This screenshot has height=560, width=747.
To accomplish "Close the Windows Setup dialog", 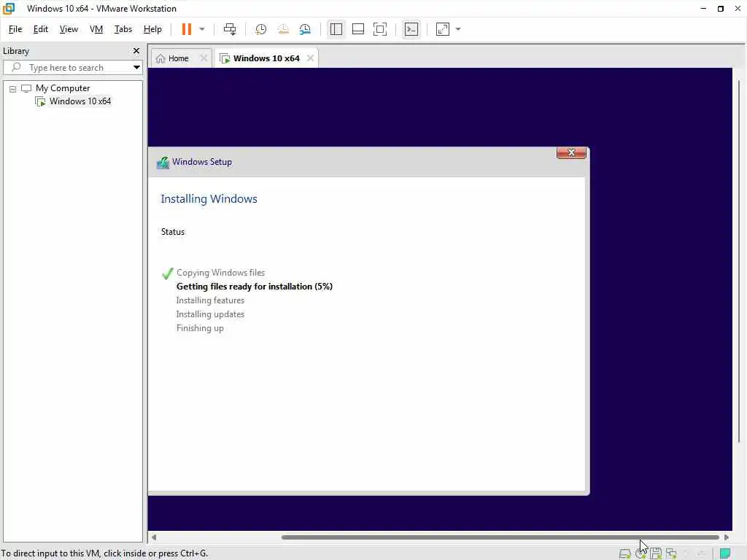I will 571,152.
